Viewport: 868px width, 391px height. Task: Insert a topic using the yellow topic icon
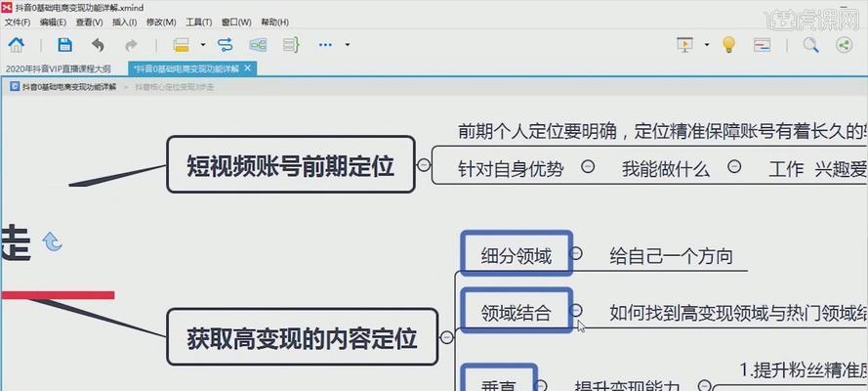(x=181, y=45)
